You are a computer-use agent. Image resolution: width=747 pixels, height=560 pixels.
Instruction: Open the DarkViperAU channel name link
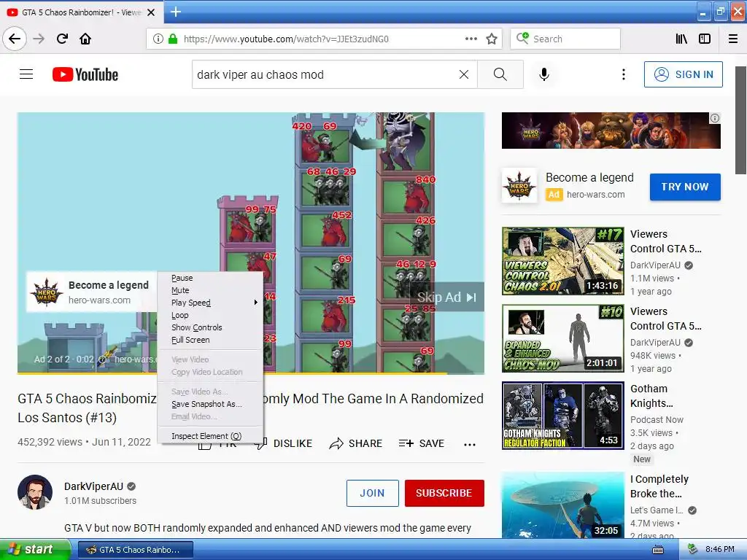pyautogui.click(x=93, y=486)
